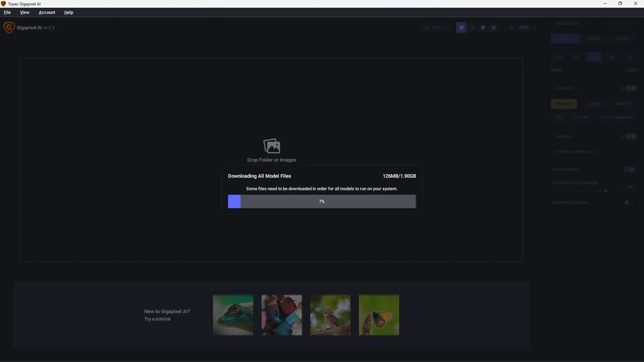Select the side-by-side view icon
The image size is (644, 362).
coord(483,27)
